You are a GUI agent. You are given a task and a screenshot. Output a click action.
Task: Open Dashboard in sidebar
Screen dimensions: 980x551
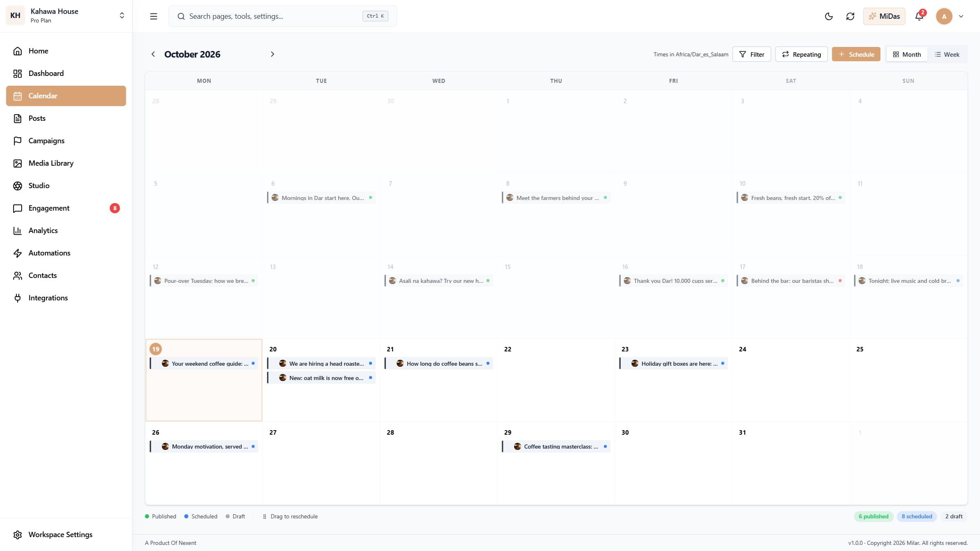[66, 73]
